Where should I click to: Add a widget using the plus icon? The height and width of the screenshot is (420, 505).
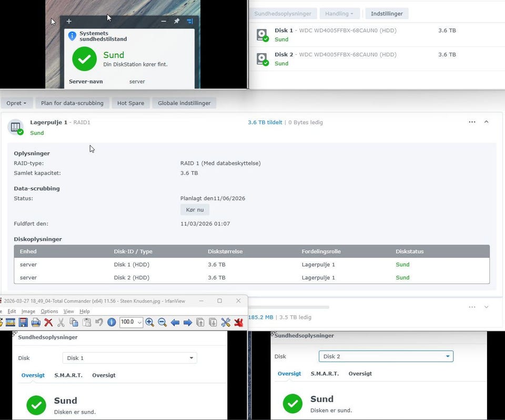(69, 22)
